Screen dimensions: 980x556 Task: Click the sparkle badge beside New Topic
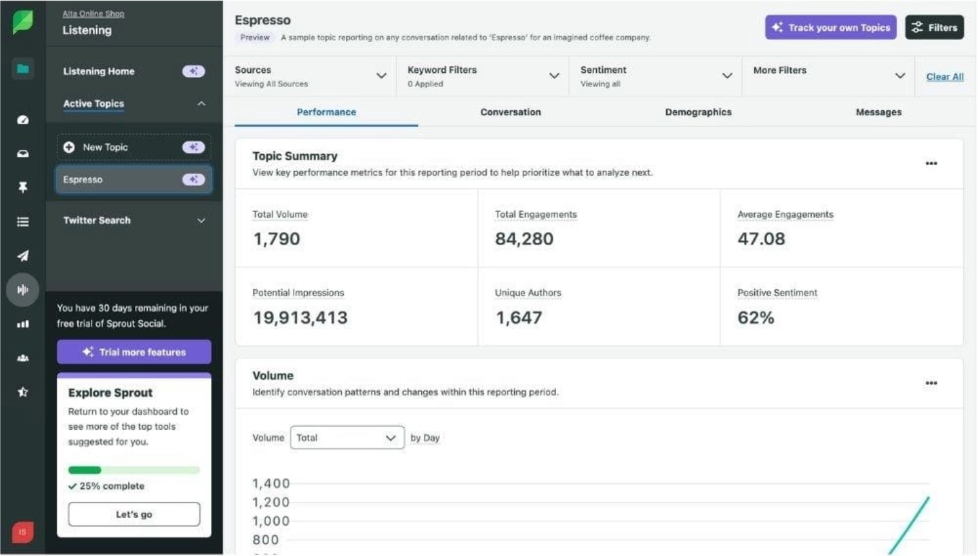click(194, 148)
